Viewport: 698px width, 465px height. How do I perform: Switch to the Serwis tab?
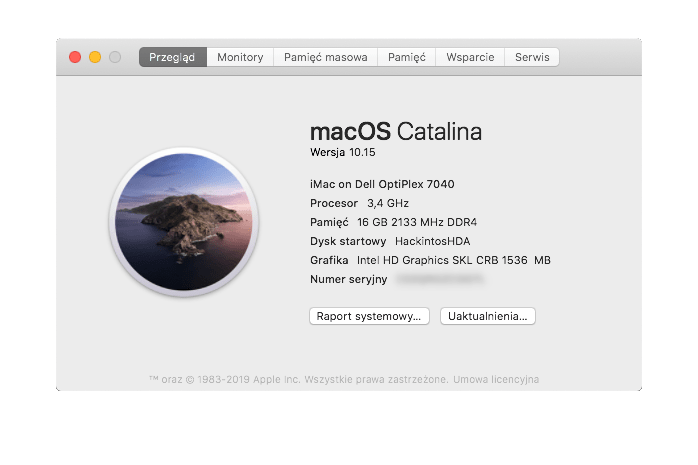tap(532, 57)
